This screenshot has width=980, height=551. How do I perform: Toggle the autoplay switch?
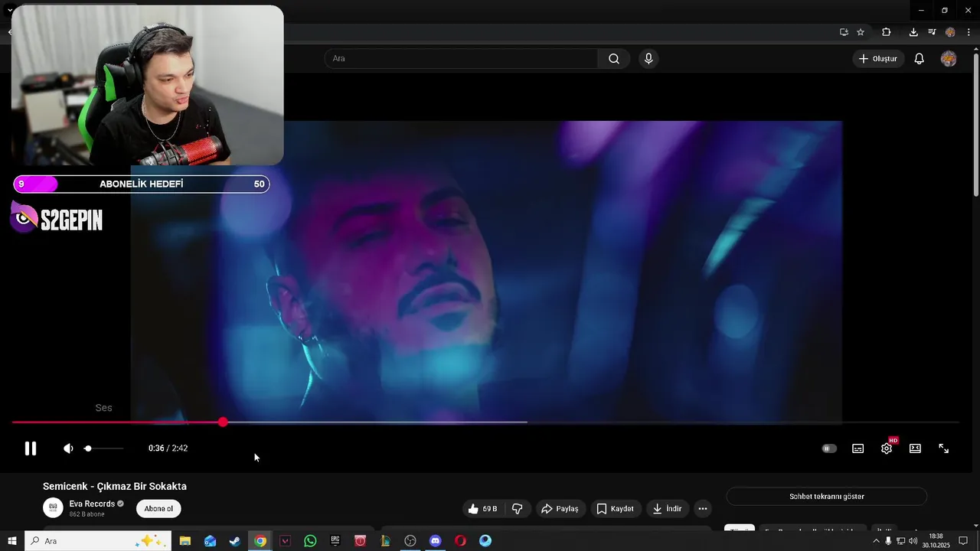pyautogui.click(x=829, y=448)
